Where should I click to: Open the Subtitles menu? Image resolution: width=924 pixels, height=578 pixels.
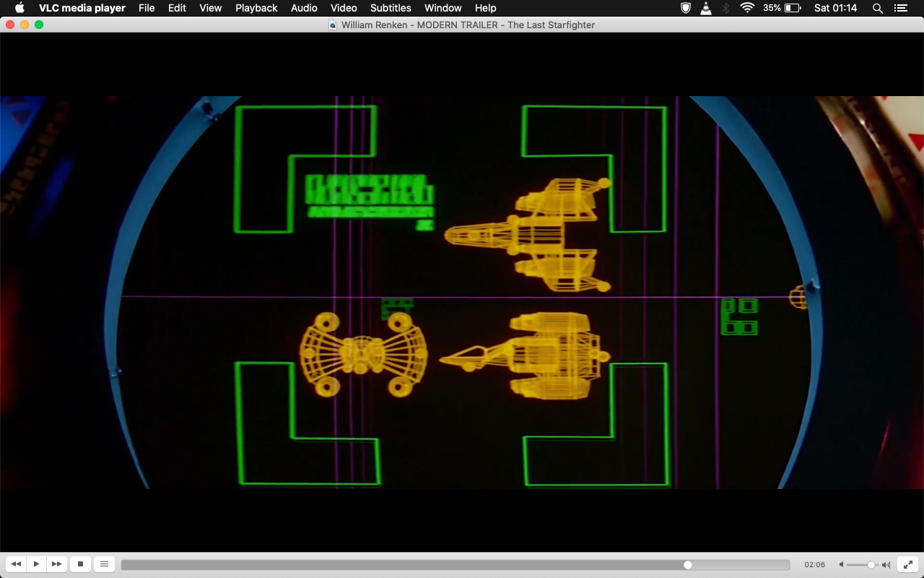(x=391, y=8)
